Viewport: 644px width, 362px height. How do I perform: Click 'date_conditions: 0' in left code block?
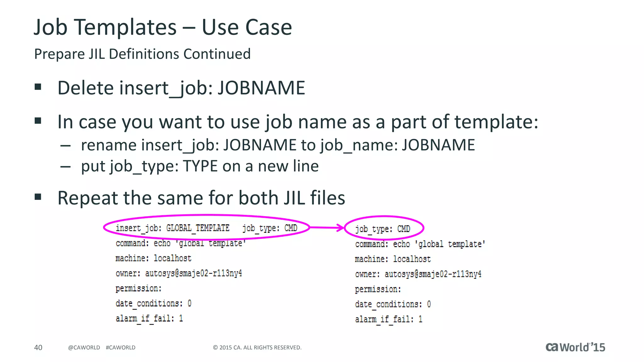pyautogui.click(x=153, y=304)
